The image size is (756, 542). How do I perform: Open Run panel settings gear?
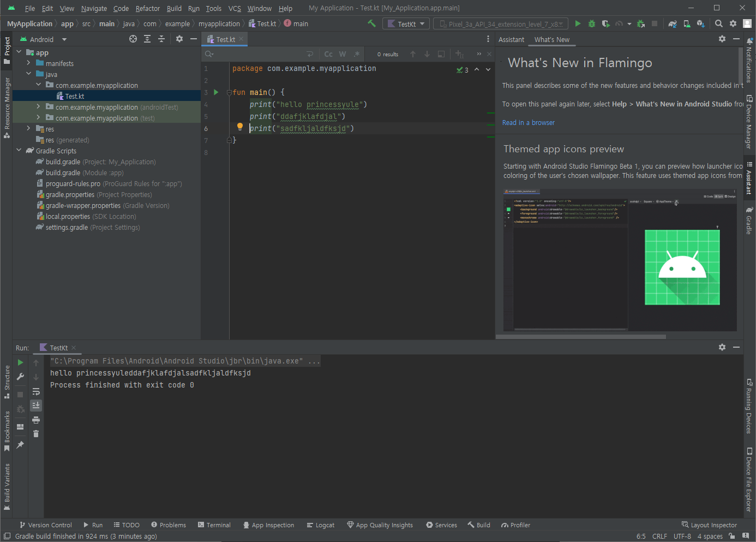pyautogui.click(x=722, y=347)
